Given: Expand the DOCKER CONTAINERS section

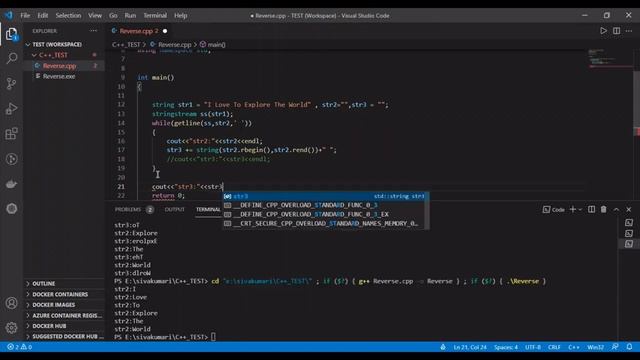Looking at the screenshot, I should coord(60,294).
